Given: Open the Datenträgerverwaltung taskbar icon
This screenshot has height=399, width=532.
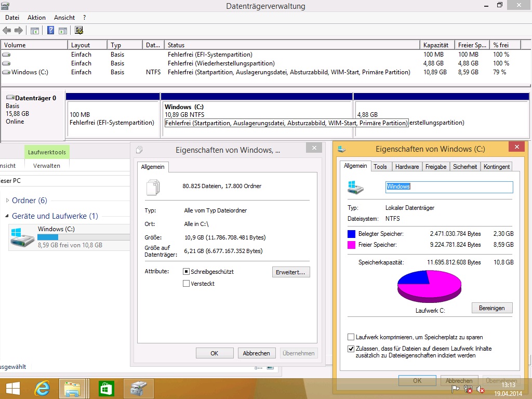Looking at the screenshot, I should point(139,389).
